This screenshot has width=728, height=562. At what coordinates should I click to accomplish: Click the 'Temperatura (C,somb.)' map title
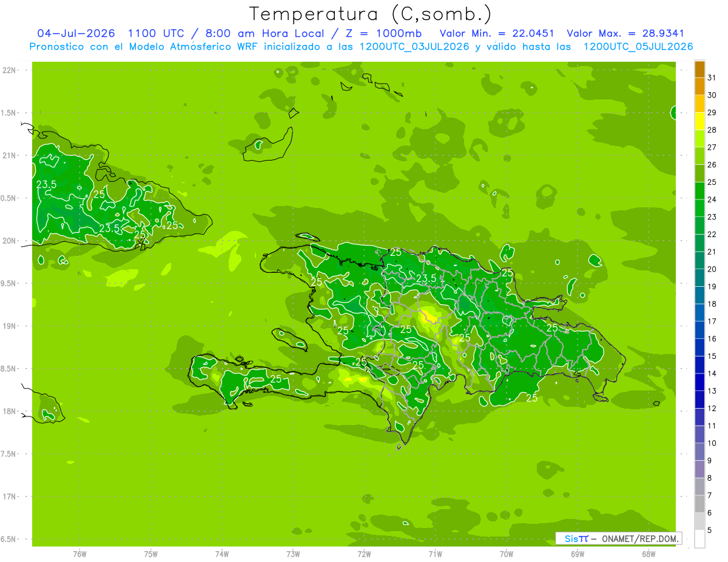coord(371,14)
